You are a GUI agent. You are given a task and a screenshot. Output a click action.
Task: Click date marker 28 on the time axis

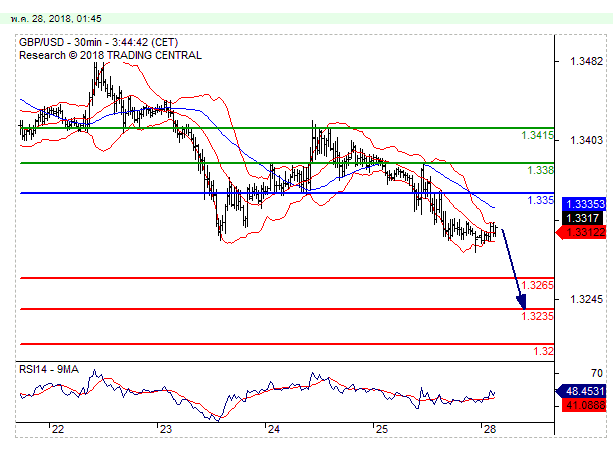pyautogui.click(x=489, y=429)
